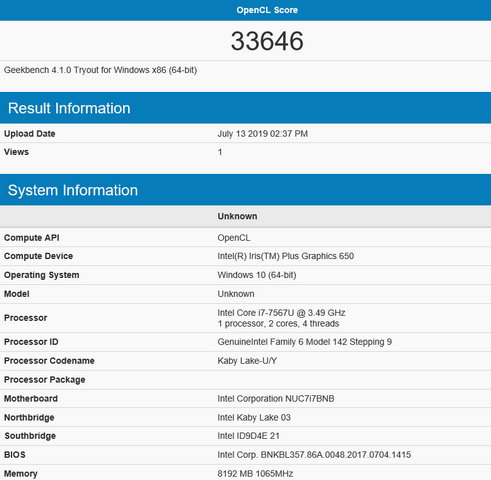The image size is (491, 480).
Task: Select the Windows 10 (64-bit) value
Action: 257,275
